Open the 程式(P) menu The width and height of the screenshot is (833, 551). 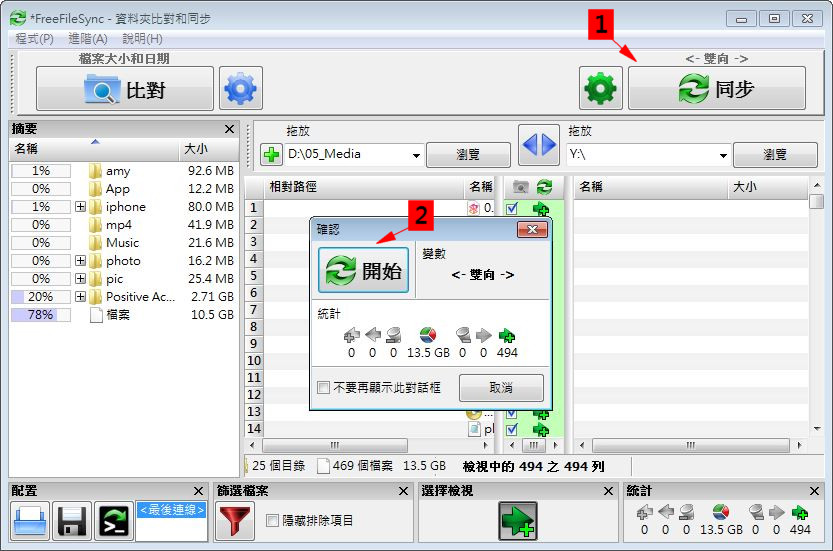tap(35, 38)
